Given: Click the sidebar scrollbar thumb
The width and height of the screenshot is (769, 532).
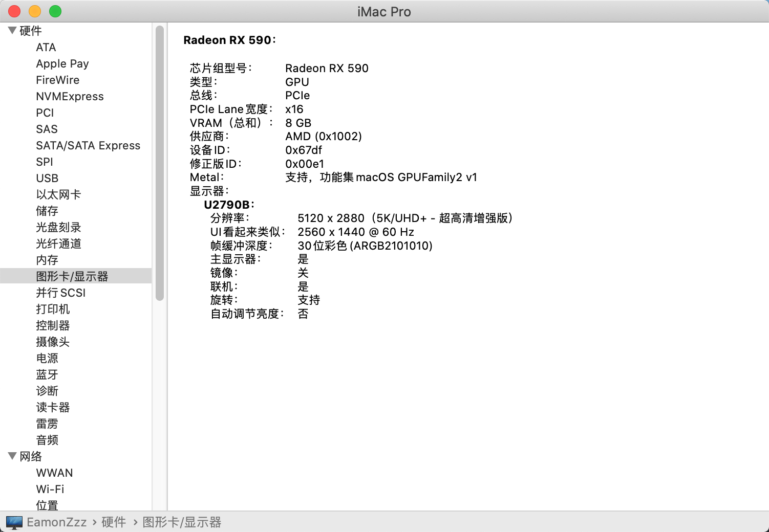Looking at the screenshot, I should click(x=160, y=163).
